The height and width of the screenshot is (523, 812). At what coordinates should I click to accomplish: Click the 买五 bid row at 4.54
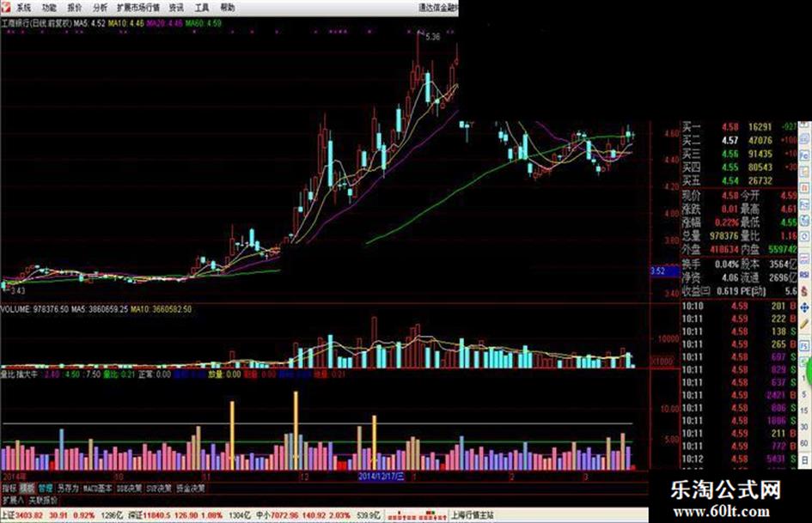point(739,180)
